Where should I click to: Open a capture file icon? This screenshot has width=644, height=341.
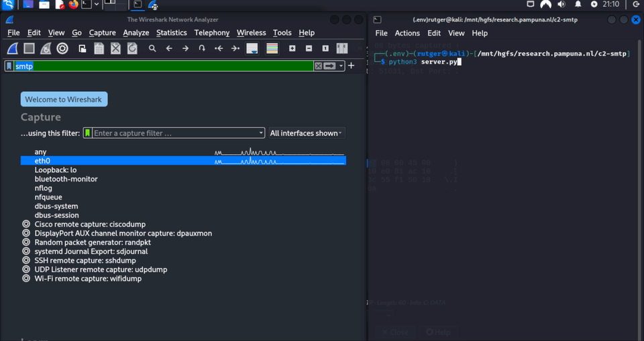(83, 48)
